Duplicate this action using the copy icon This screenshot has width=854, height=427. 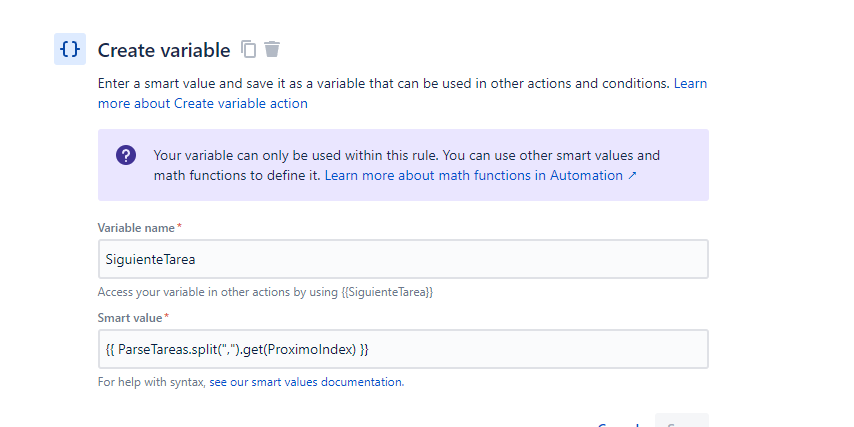click(249, 49)
